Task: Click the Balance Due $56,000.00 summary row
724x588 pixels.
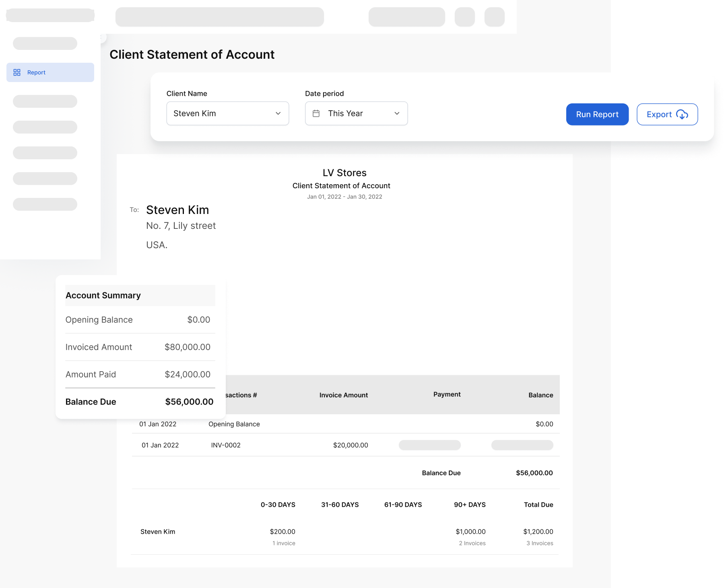Action: pos(139,401)
